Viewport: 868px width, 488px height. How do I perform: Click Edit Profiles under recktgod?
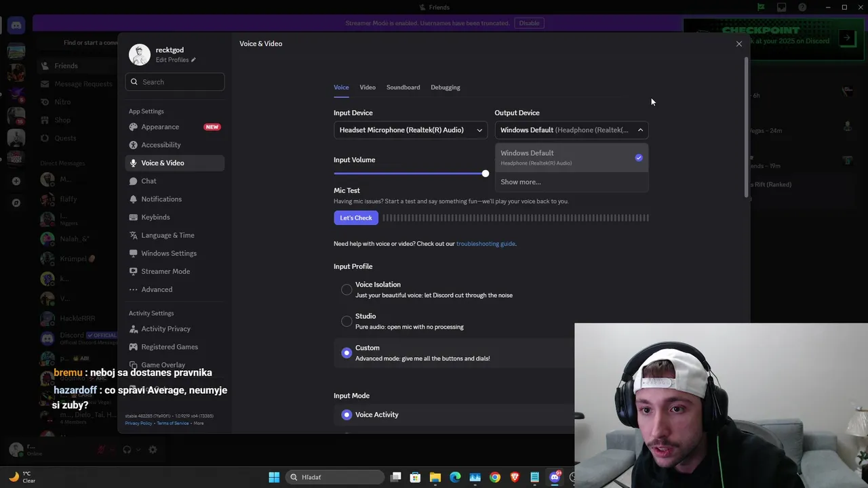pyautogui.click(x=176, y=60)
